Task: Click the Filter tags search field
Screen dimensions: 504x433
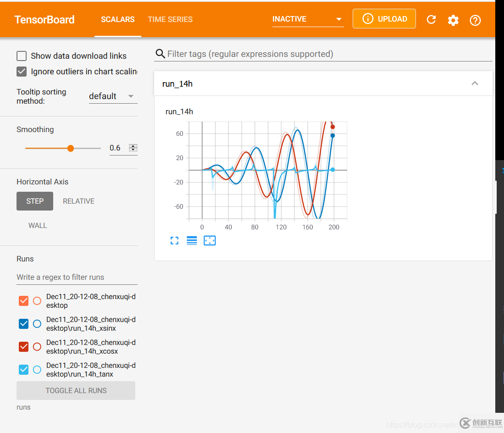Action: [328, 54]
